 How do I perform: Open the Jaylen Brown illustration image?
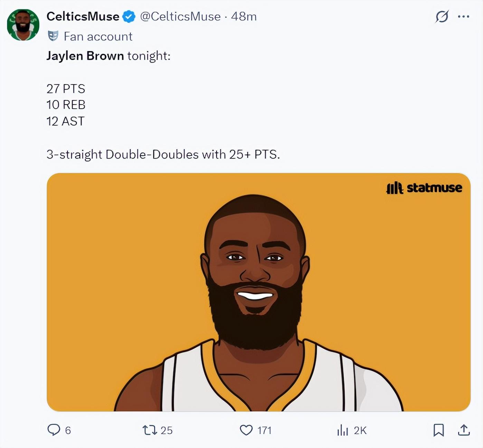[258, 292]
